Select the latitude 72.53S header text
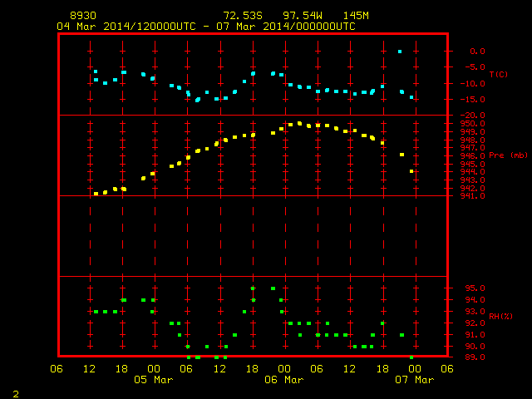 [x=243, y=16]
